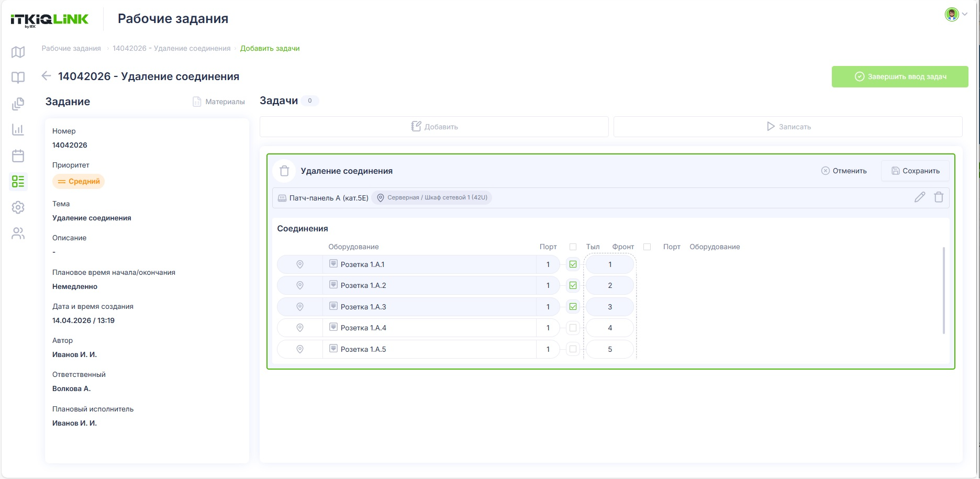
Task: Open the map icon in the sidebar
Action: pos(18,52)
